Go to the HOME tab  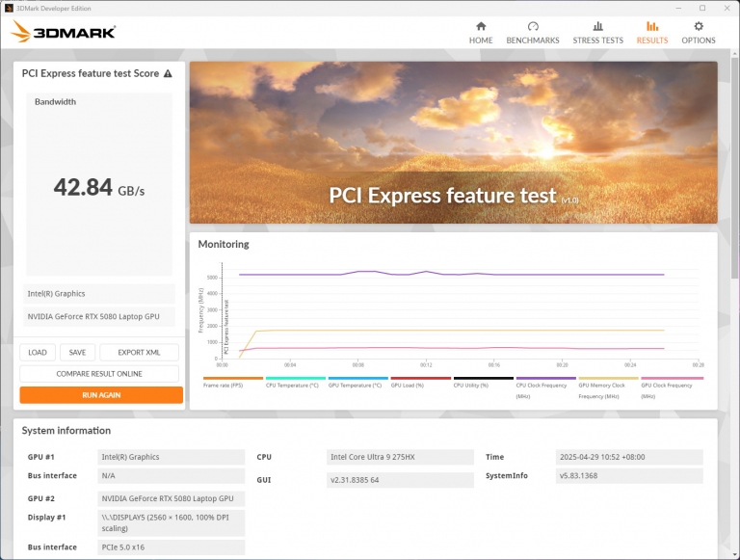481,33
